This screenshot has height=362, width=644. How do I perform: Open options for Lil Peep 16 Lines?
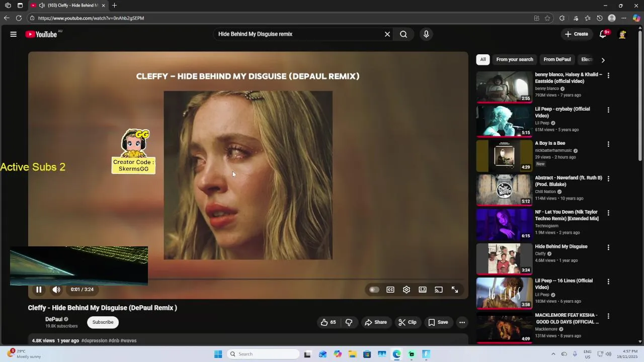click(608, 282)
